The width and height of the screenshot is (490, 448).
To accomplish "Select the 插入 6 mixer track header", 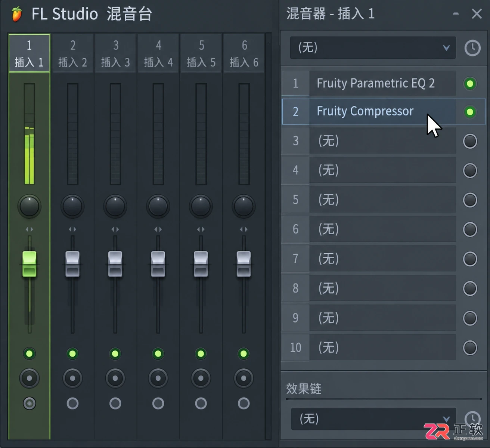I will (244, 53).
